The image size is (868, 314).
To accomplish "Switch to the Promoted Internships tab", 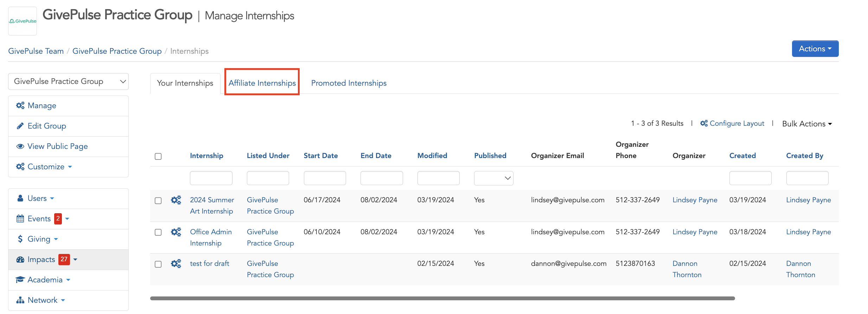I will pyautogui.click(x=349, y=83).
